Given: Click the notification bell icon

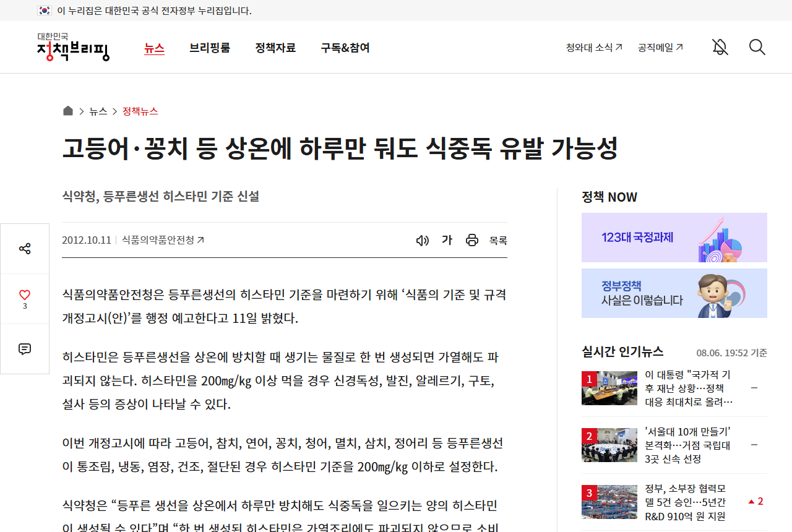Looking at the screenshot, I should 720,47.
